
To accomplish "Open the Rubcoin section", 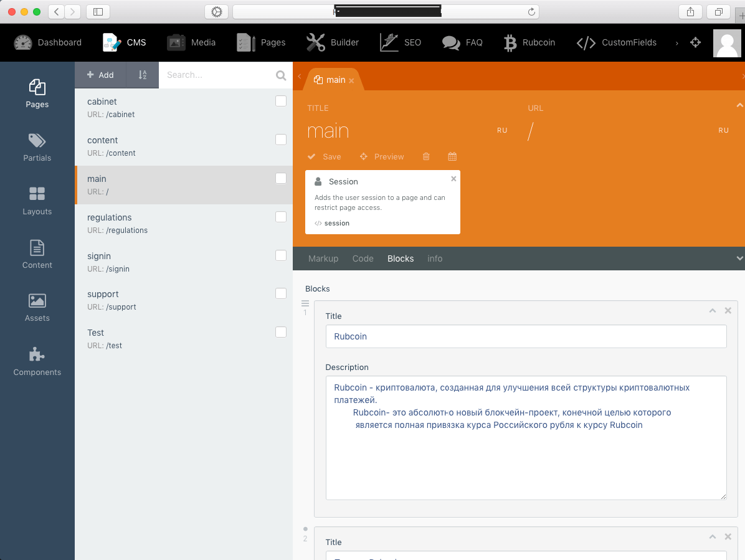I will tap(529, 43).
